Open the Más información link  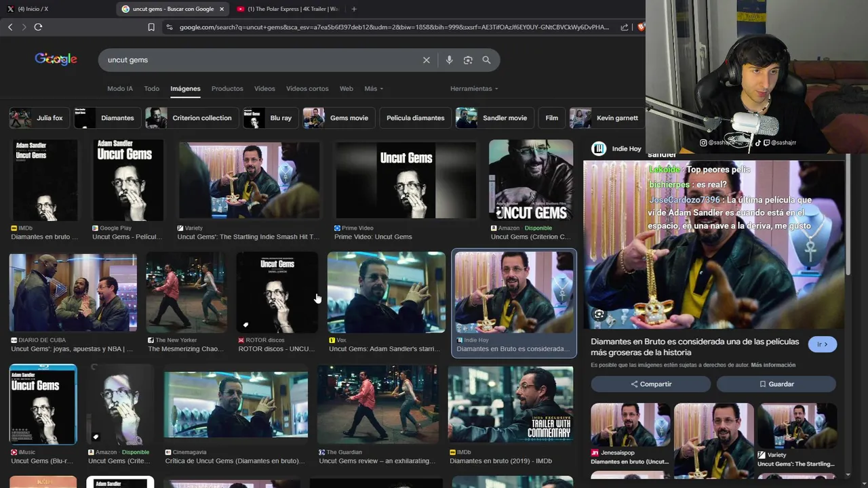click(x=773, y=365)
